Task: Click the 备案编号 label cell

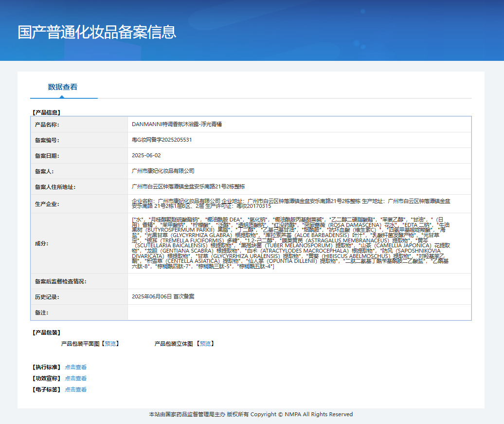Action: click(79, 140)
